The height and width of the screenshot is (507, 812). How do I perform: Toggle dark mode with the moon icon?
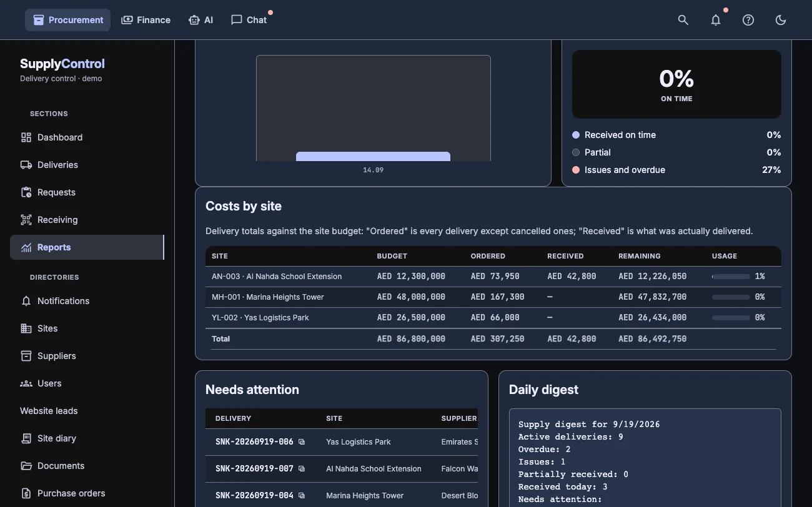coord(781,20)
